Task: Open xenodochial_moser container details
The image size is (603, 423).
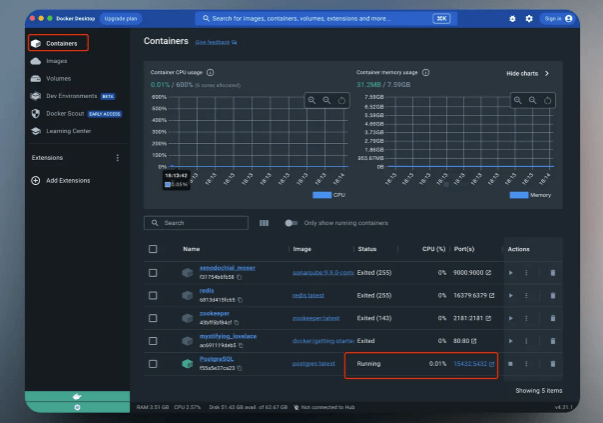Action: point(227,268)
